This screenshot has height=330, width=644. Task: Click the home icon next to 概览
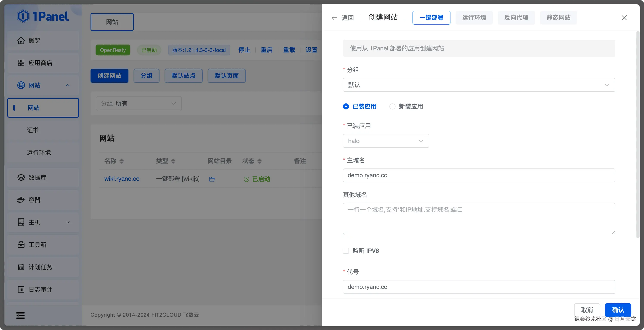pos(21,40)
